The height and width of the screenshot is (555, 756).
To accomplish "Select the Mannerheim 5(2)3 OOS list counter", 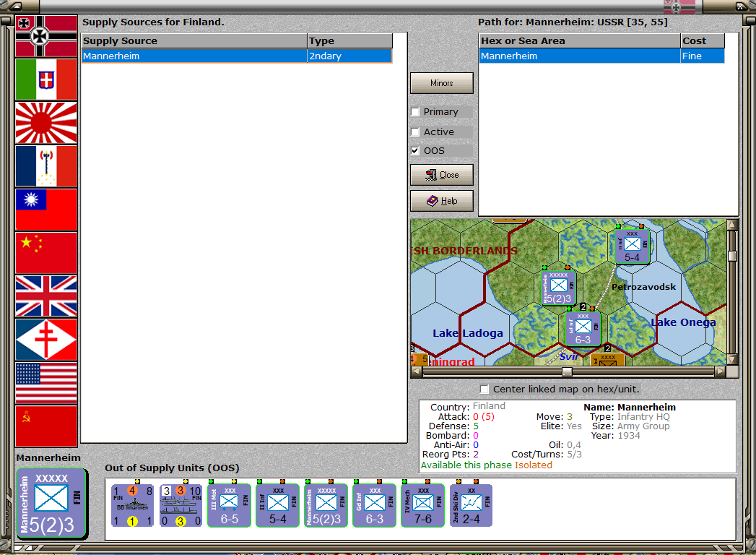I will 326,506.
